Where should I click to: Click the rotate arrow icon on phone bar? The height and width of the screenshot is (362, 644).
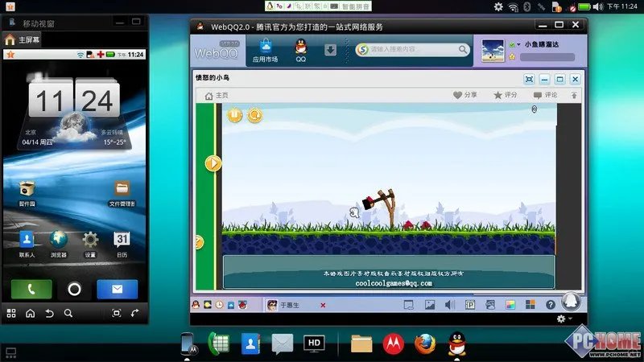point(134,314)
